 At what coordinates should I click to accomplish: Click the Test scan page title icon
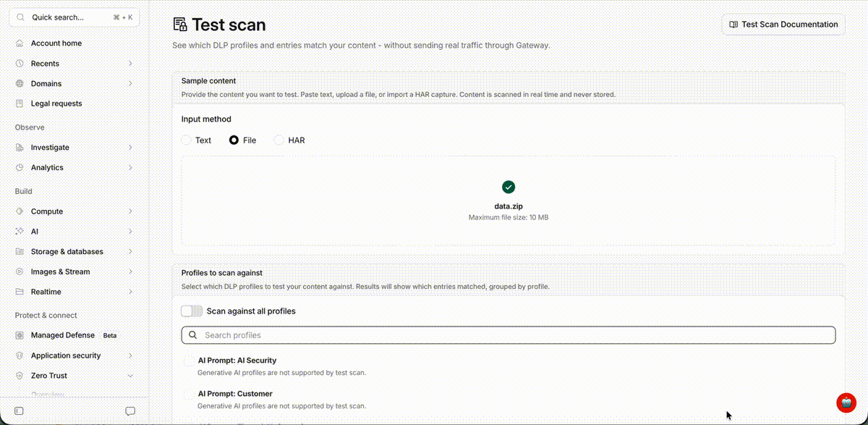point(180,25)
